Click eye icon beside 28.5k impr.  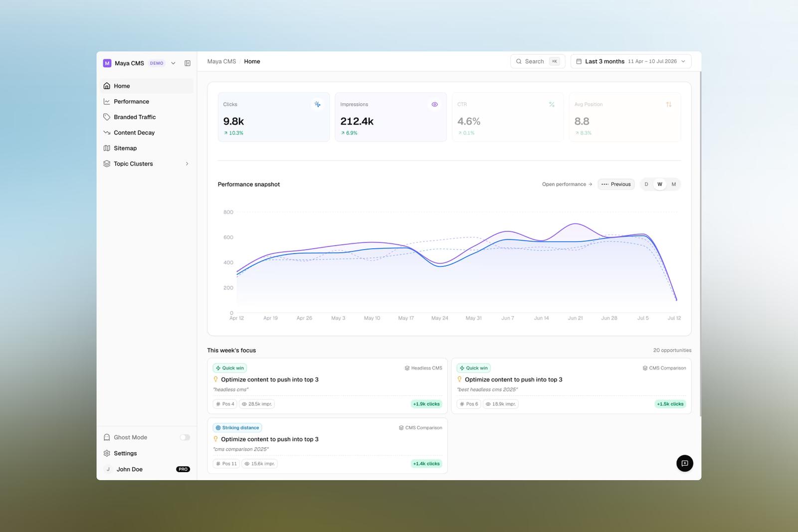pos(244,404)
